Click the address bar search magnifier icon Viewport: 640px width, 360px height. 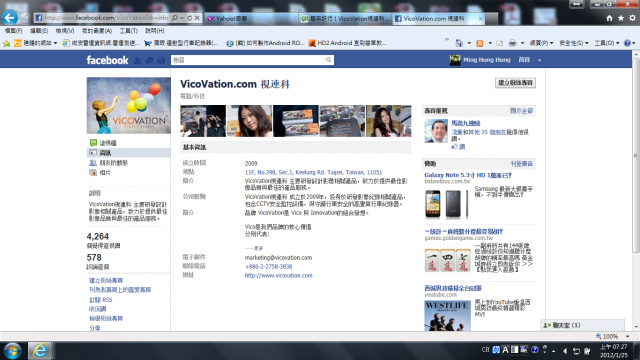[x=175, y=18]
